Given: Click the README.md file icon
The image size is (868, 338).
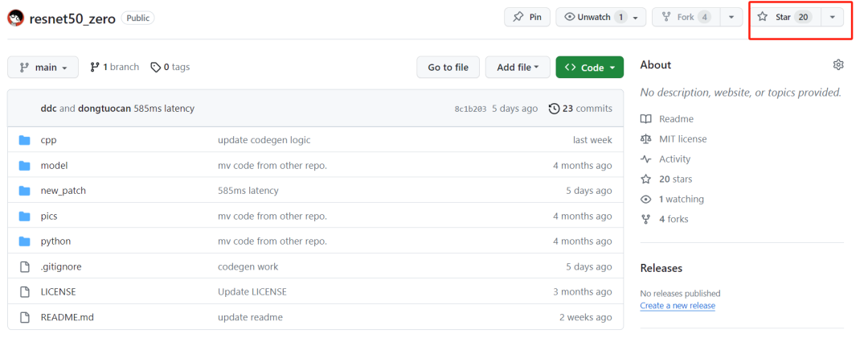Looking at the screenshot, I should pyautogui.click(x=24, y=318).
